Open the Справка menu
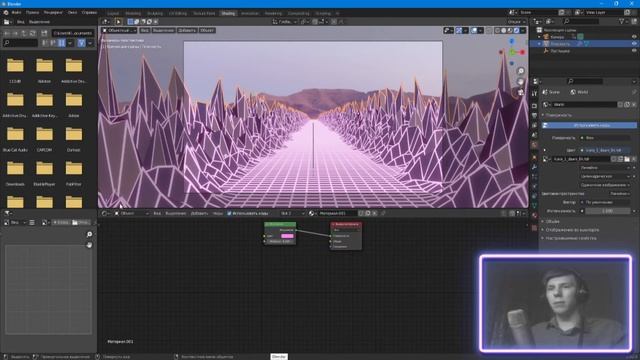 (x=89, y=13)
